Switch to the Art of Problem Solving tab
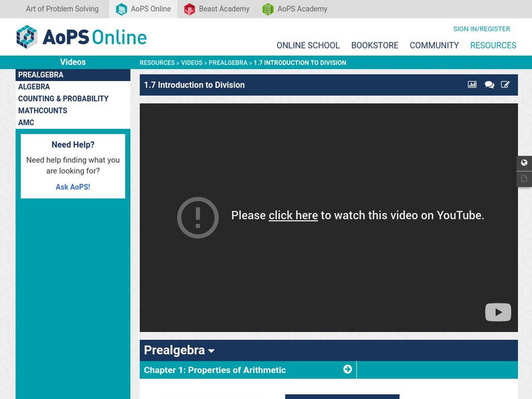This screenshot has width=532, height=399. click(x=61, y=9)
